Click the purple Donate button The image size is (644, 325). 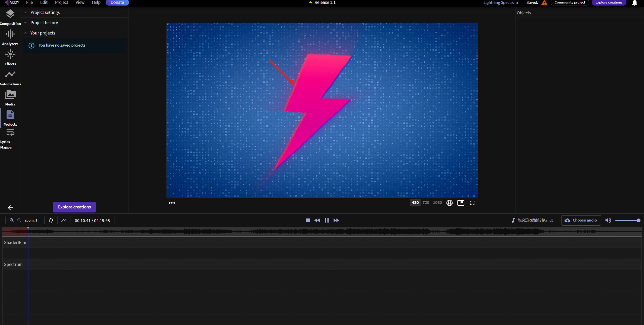[117, 3]
